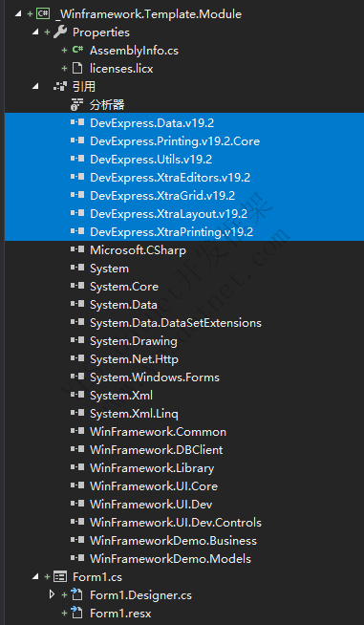The width and height of the screenshot is (364, 625).
Task: Click the reference icon of DevExpress.Data.v19.2
Action: point(77,122)
